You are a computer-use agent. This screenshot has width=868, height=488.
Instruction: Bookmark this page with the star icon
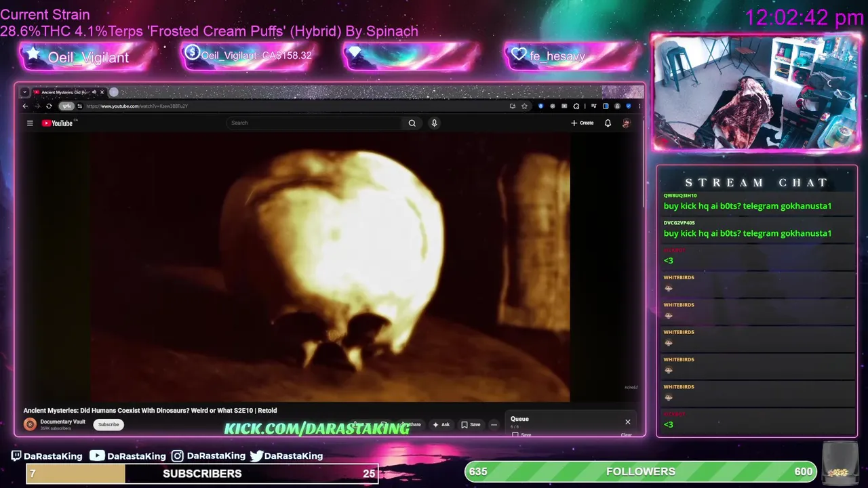[524, 106]
